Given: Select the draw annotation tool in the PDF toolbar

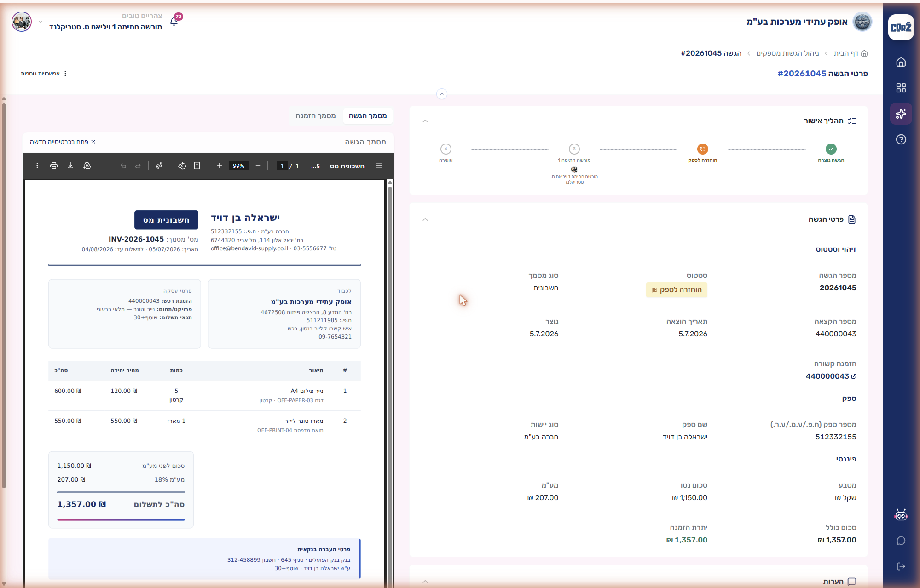Looking at the screenshot, I should pyautogui.click(x=159, y=166).
